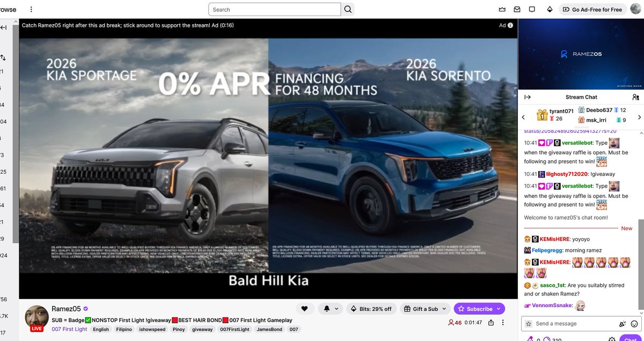Show previous gift leaderboard entries arrow
The image size is (644, 341).
pos(524,117)
